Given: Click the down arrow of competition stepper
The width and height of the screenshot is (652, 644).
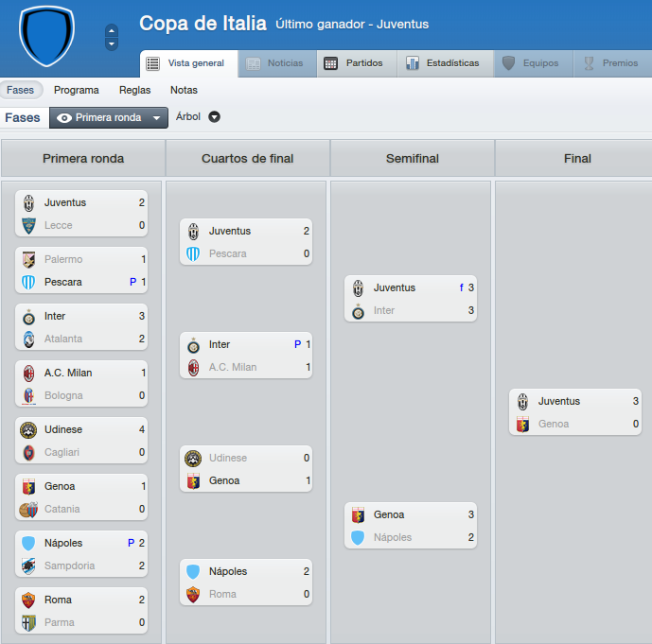Looking at the screenshot, I should click(x=112, y=44).
